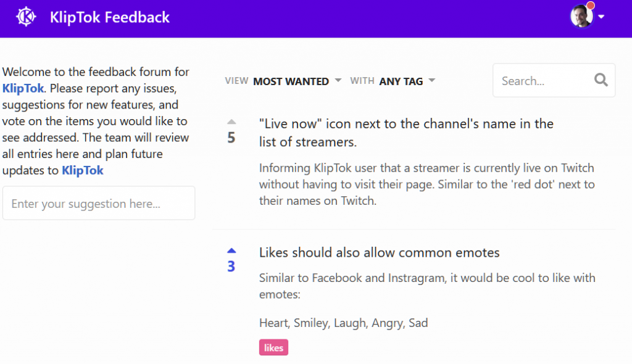Toggle upvote on Likes emotes suggestion

[x=231, y=250]
